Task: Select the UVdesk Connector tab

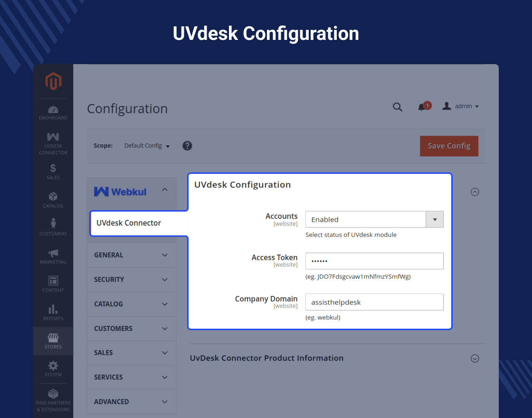Action: tap(139, 223)
